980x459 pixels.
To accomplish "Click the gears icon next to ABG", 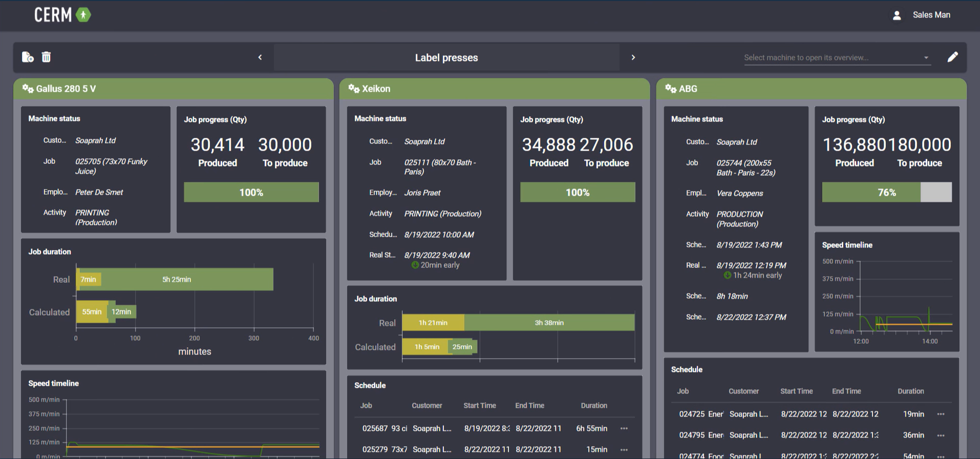I will point(671,89).
